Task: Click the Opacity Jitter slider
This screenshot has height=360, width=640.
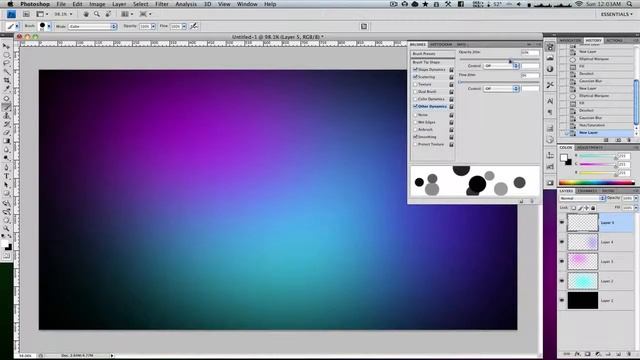Action: tap(499, 60)
